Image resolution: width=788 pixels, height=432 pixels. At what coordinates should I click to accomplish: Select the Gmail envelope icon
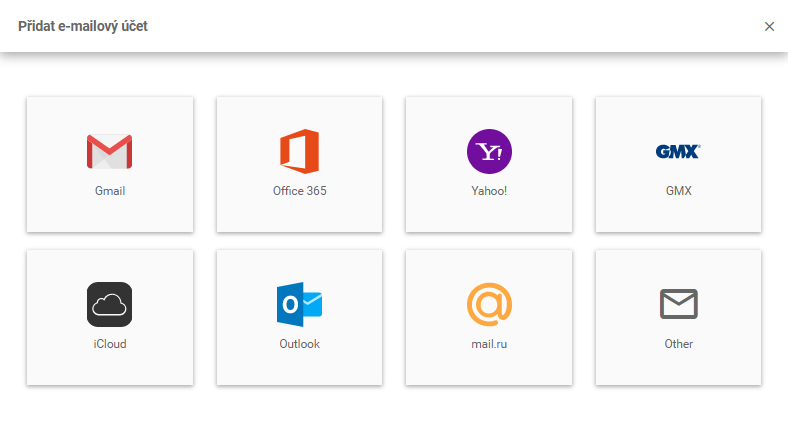pos(110,151)
